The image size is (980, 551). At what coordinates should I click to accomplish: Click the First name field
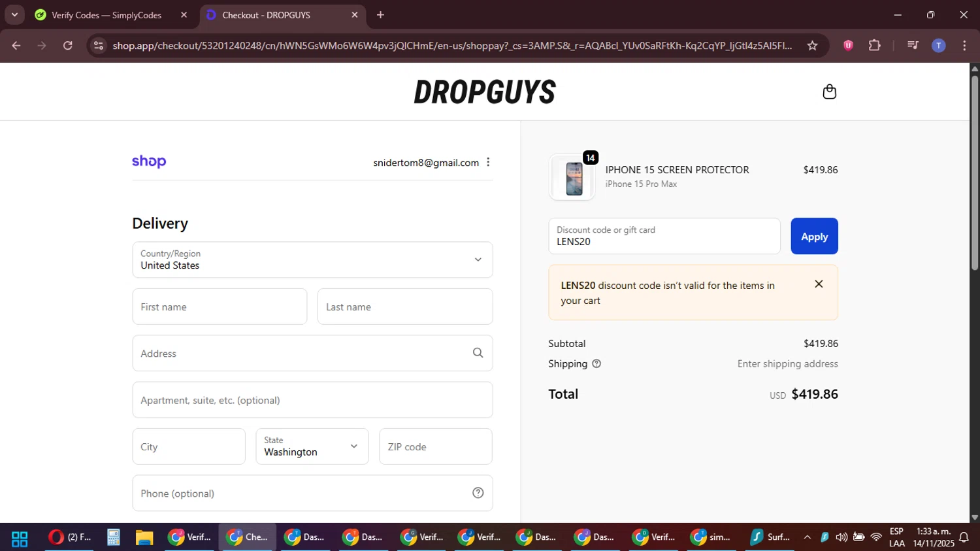[x=220, y=307]
